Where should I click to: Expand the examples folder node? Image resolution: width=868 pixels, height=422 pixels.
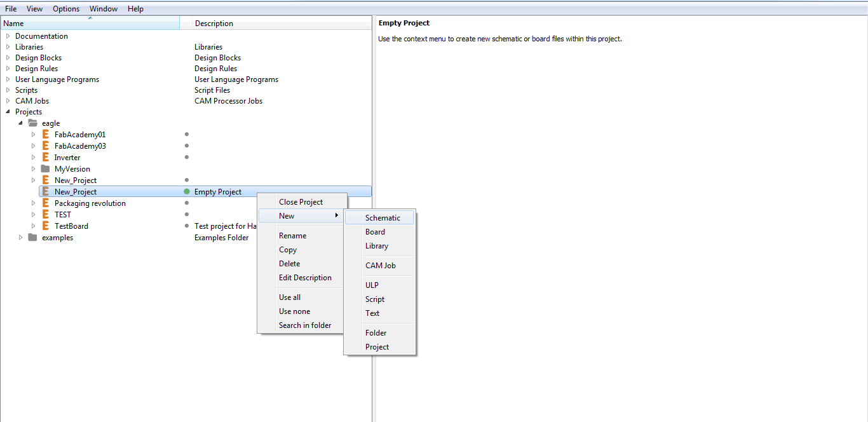click(x=21, y=238)
